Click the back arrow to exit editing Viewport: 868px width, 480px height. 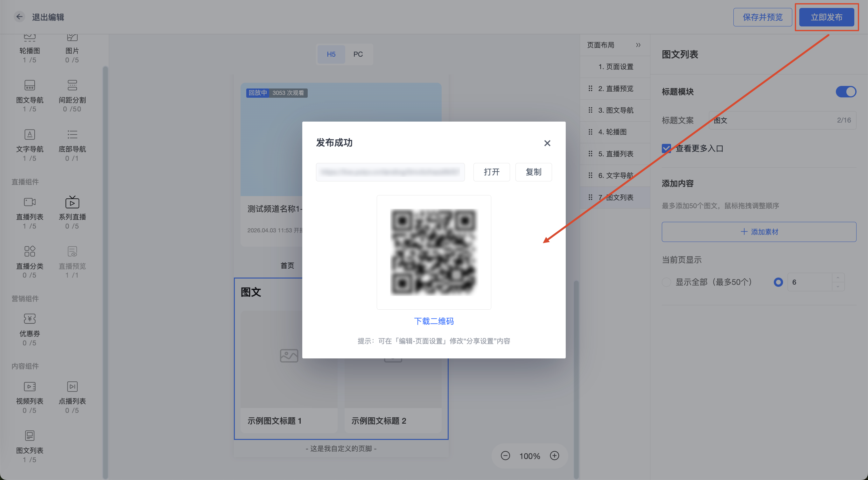pyautogui.click(x=19, y=17)
